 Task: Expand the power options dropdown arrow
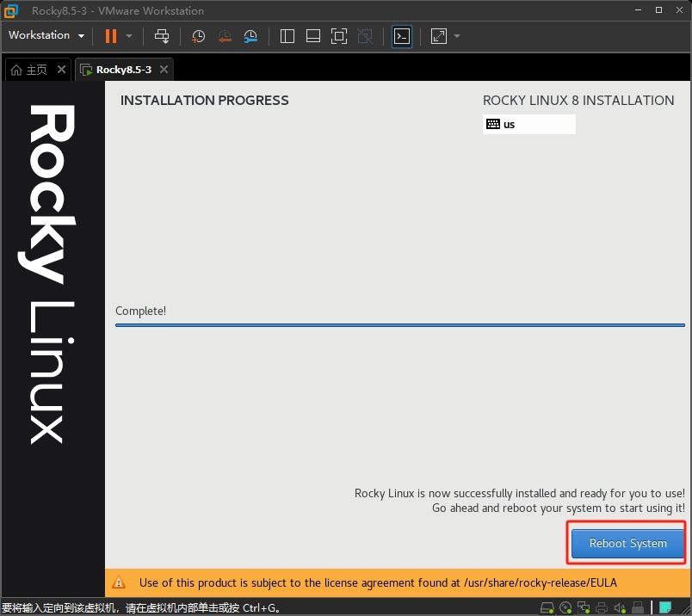tap(129, 36)
